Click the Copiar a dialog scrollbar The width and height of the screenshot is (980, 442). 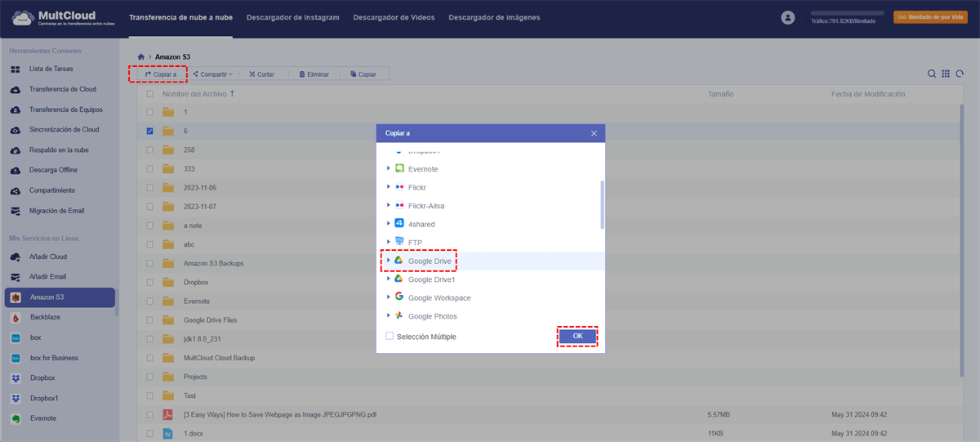(602, 204)
